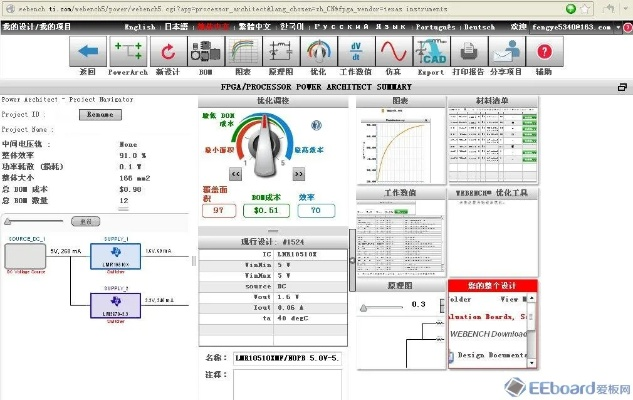This screenshot has height=400, width=633.
Task: Select the LMR10510 SUPPLY_1 block in diagram
Action: click(x=112, y=257)
